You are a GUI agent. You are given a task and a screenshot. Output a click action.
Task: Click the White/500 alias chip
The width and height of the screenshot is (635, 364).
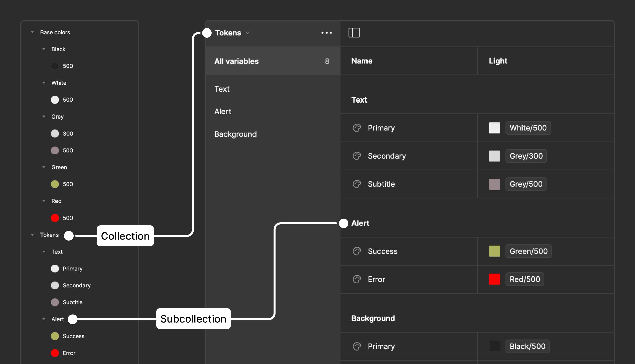pyautogui.click(x=528, y=128)
